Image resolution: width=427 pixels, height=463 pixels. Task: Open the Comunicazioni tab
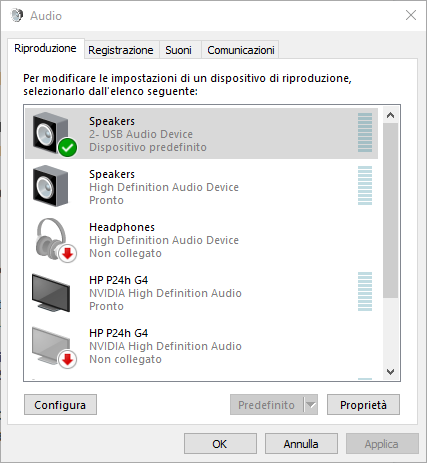click(x=241, y=50)
